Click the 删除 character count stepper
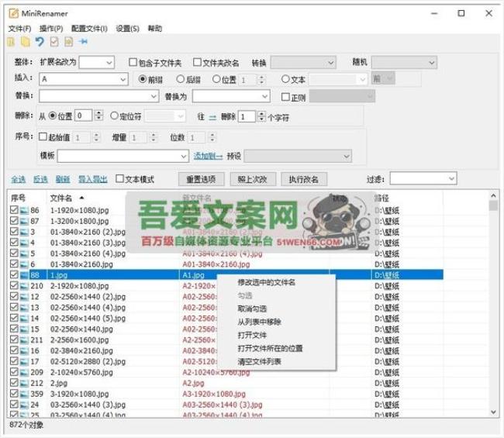This screenshot has height=438, width=504. click(x=262, y=116)
